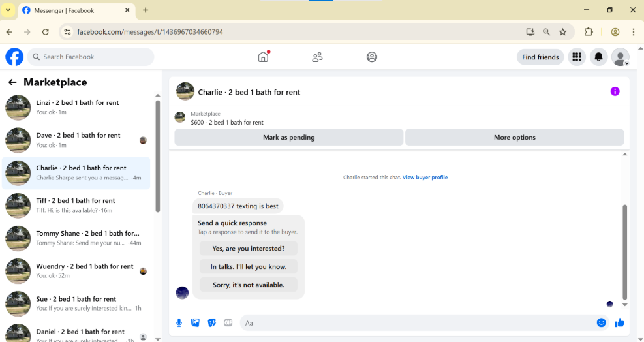644x342 pixels.
Task: Send quick response 'Yes, are you interested?'
Action: tap(249, 248)
